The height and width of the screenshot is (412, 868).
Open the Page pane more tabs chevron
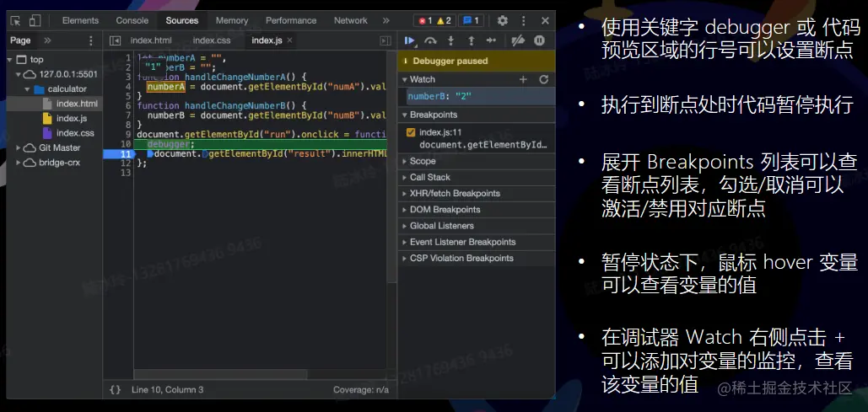click(47, 40)
